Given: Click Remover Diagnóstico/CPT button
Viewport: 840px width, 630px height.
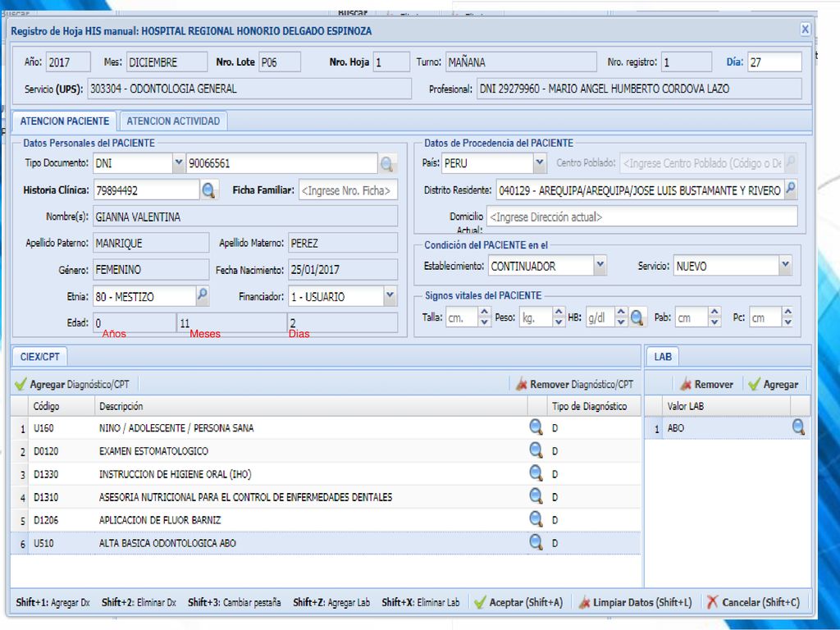Looking at the screenshot, I should [574, 384].
